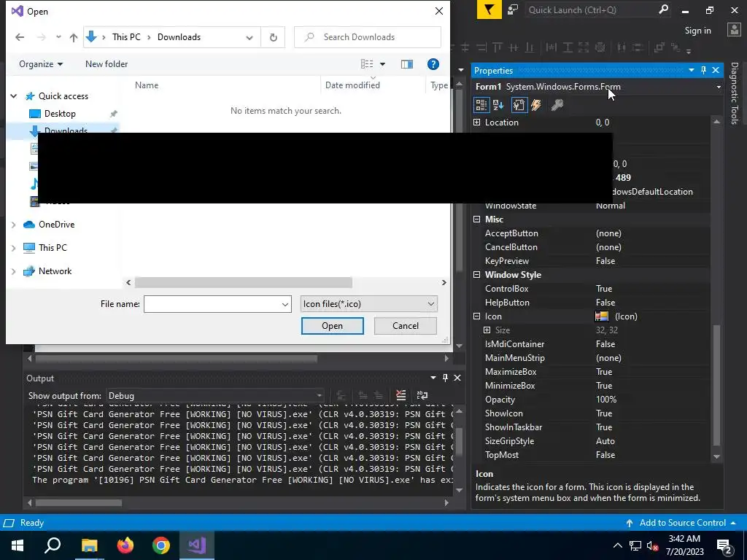Click the Quick Launch search field

(x=591, y=9)
